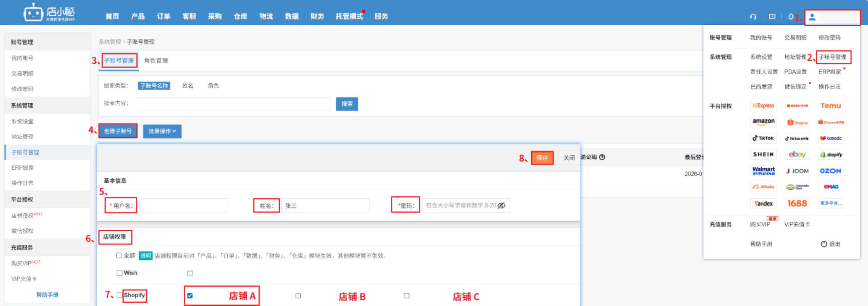Viewport: 868px width, 306px height.
Task: Click the notification bell icon
Action: pos(790,16)
